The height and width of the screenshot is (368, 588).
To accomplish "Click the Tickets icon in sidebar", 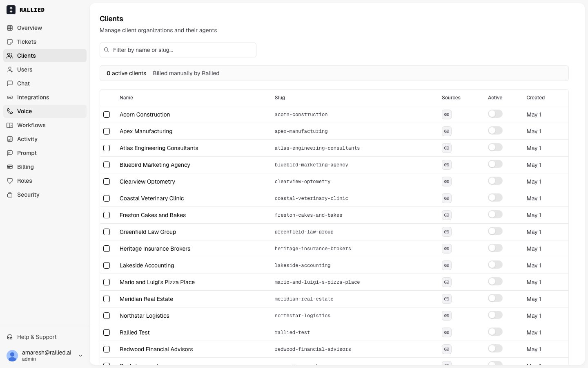I will tap(10, 42).
